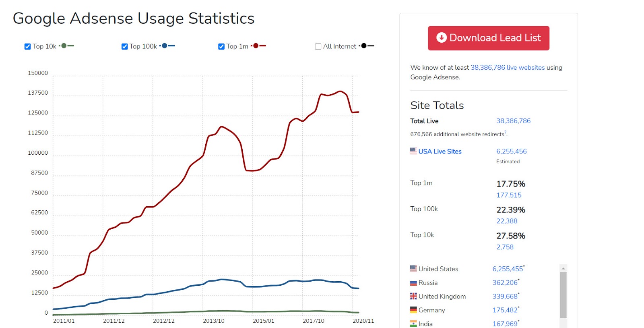644x328 pixels.
Task: Click the blue Top 100k legend marker
Action: pyautogui.click(x=167, y=46)
